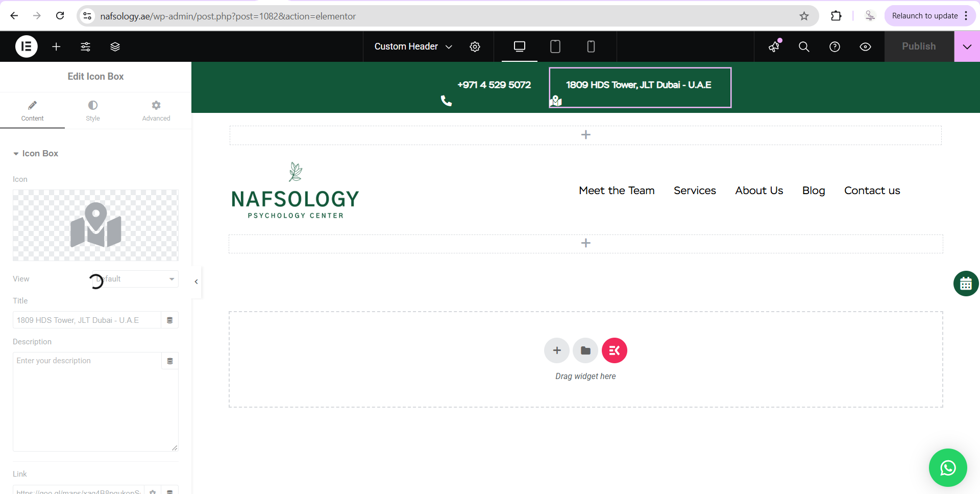Viewport: 980px width, 494px height.
Task: Select the Content tab
Action: [x=32, y=110]
